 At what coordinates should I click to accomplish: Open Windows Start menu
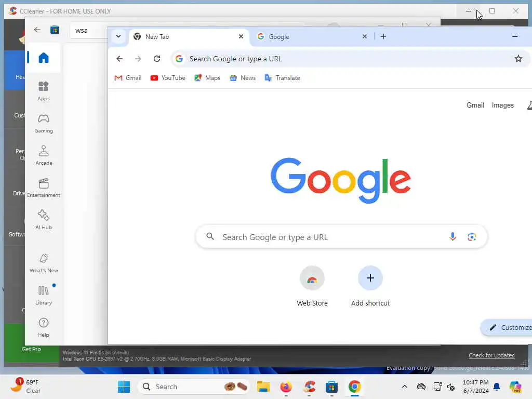coord(124,387)
